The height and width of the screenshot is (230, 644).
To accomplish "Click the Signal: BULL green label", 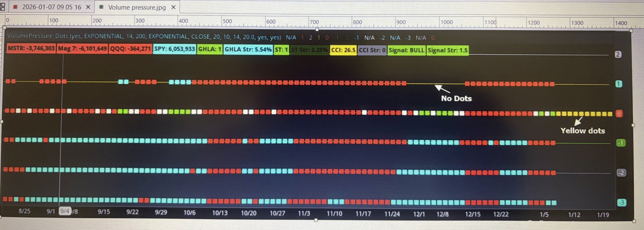I will (406, 50).
